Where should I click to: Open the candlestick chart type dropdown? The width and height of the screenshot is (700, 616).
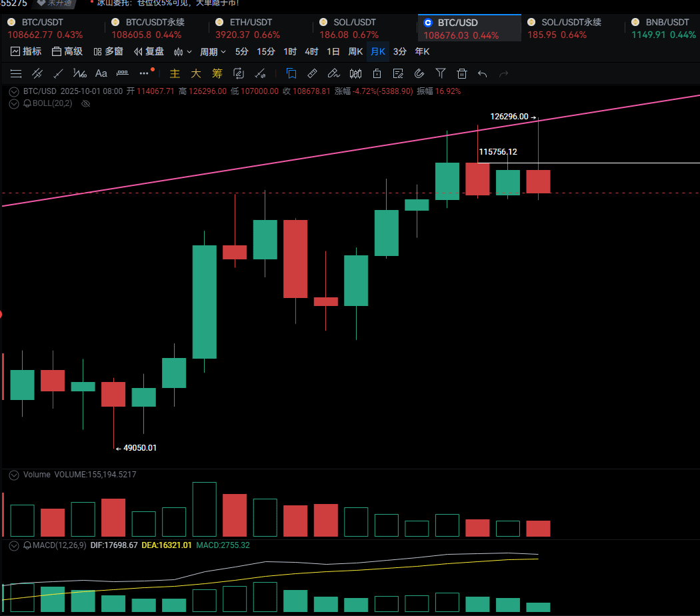183,51
